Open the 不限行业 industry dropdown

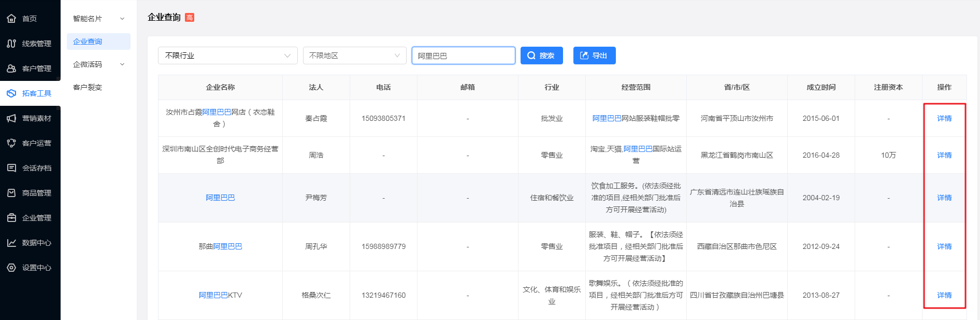click(228, 55)
